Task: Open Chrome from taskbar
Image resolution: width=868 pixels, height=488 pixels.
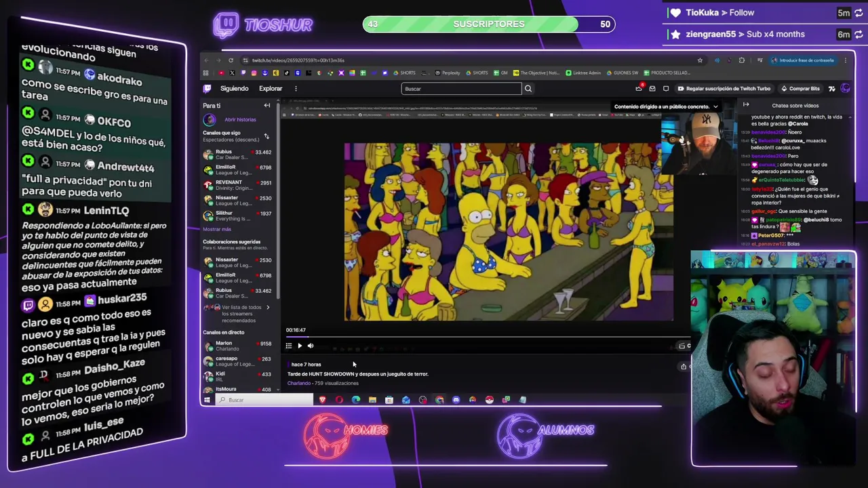Action: click(439, 400)
